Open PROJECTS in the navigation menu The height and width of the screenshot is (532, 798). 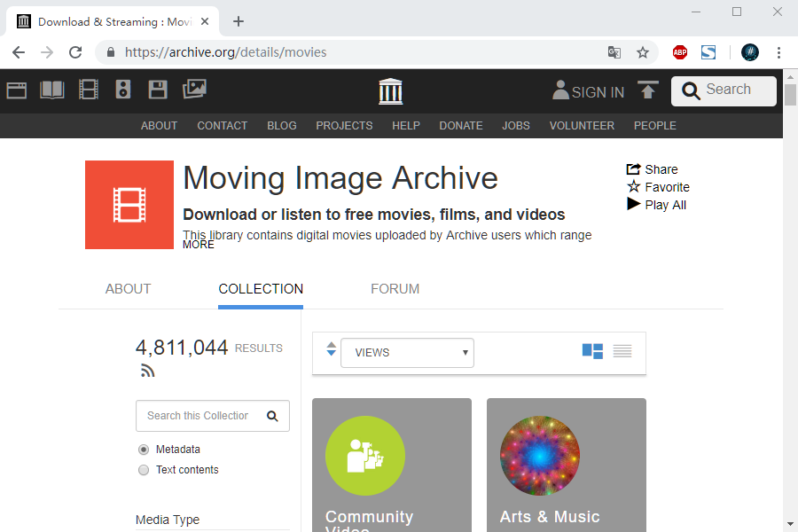click(344, 126)
